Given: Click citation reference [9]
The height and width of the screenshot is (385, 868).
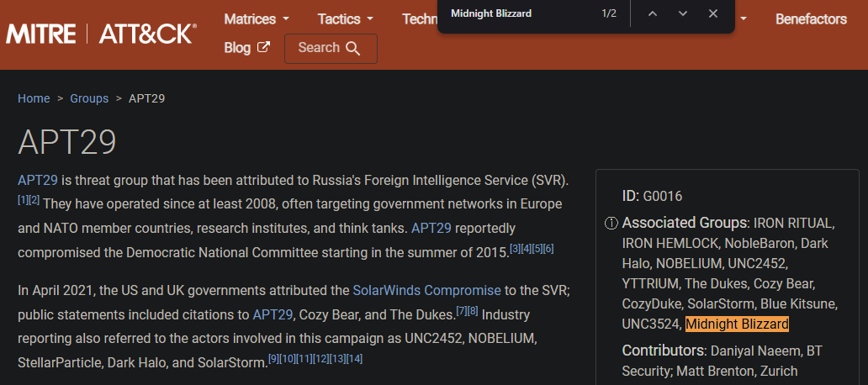Looking at the screenshot, I should click(x=273, y=358).
